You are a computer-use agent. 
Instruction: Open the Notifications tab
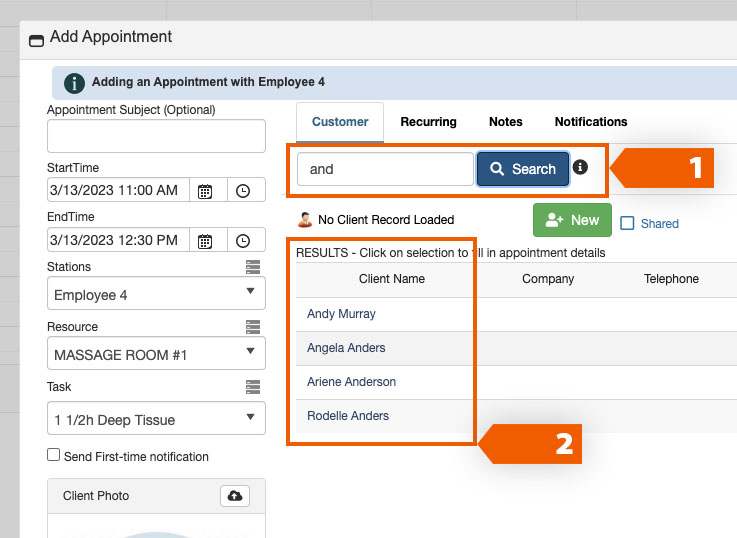tap(591, 122)
